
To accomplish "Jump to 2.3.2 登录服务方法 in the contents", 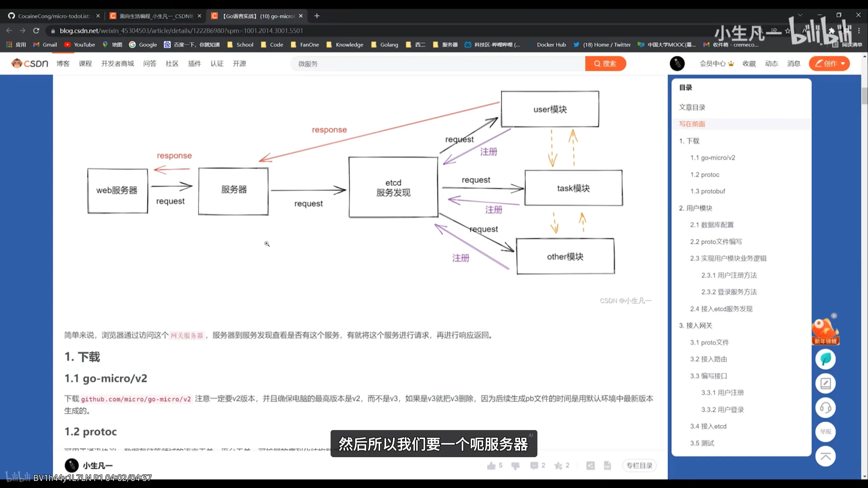I will (729, 292).
